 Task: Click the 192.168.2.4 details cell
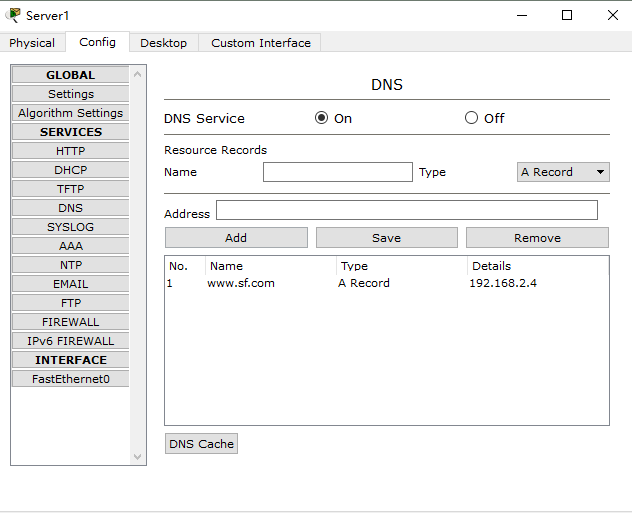coord(503,283)
